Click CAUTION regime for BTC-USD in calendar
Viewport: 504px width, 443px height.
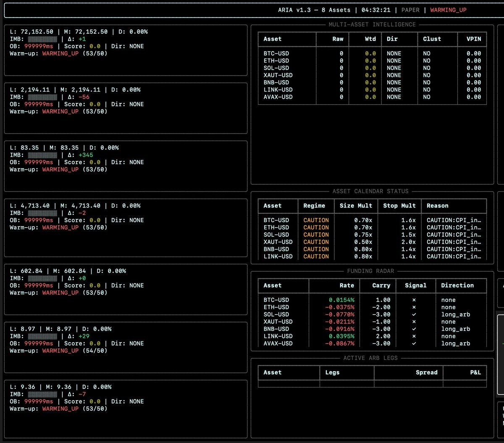click(316, 220)
